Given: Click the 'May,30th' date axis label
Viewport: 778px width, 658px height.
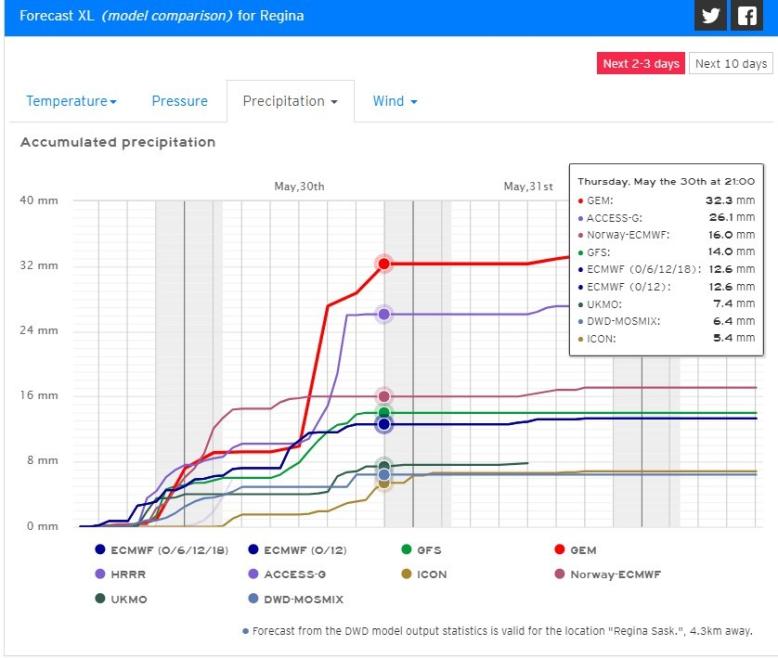Looking at the screenshot, I should (x=299, y=187).
